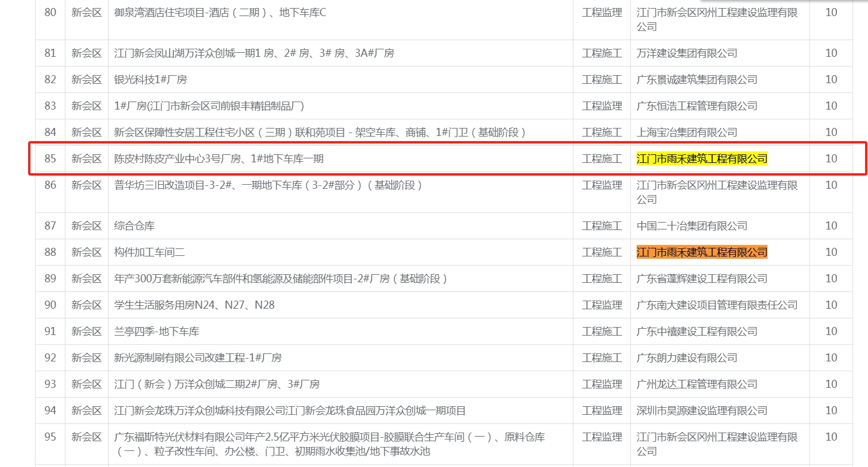This screenshot has width=868, height=467.
Task: Select project 综合仓库
Action: (134, 226)
